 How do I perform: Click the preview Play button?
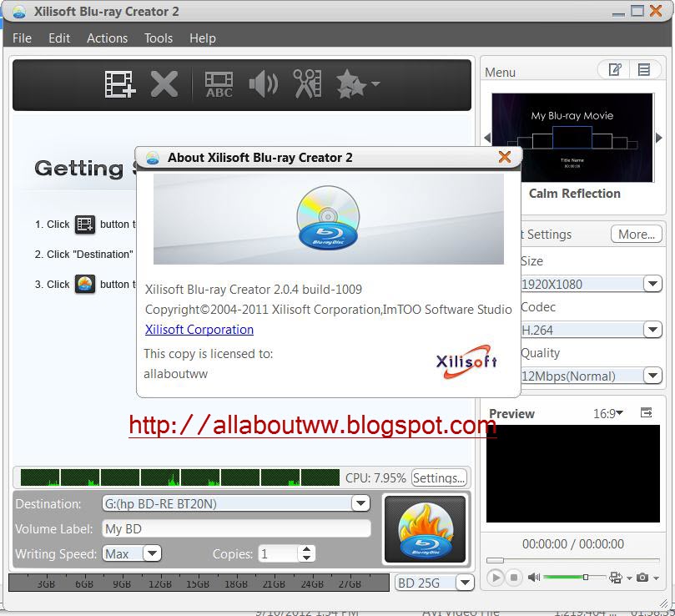(x=496, y=578)
